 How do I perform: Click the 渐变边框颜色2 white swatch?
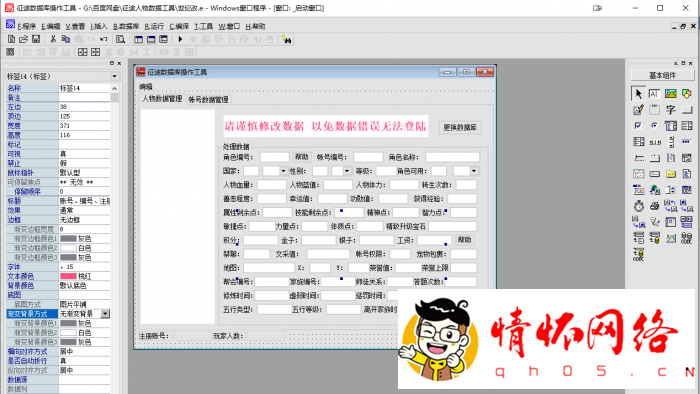(68, 248)
